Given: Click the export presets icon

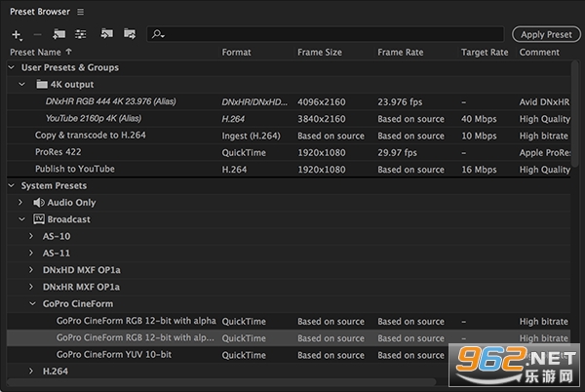Looking at the screenshot, I should pos(130,34).
